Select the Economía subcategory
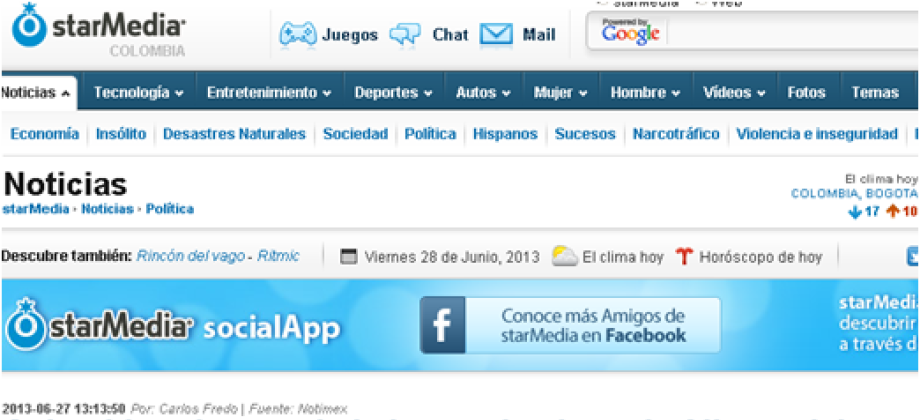The width and height of the screenshot is (920, 420). click(x=45, y=134)
